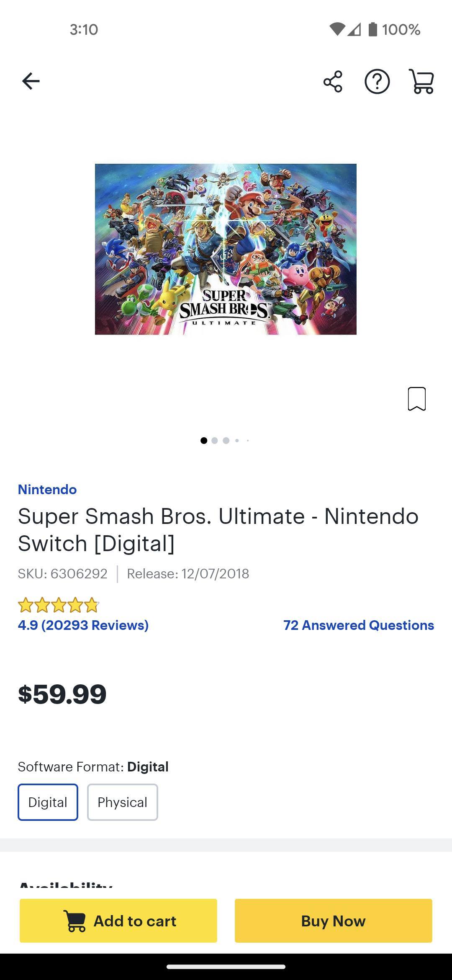The image size is (452, 980).
Task: Tap the Super Smash Bros. product image
Action: pyautogui.click(x=226, y=249)
